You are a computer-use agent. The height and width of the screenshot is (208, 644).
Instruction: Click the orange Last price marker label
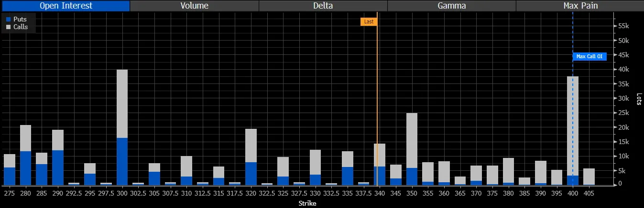coord(369,21)
